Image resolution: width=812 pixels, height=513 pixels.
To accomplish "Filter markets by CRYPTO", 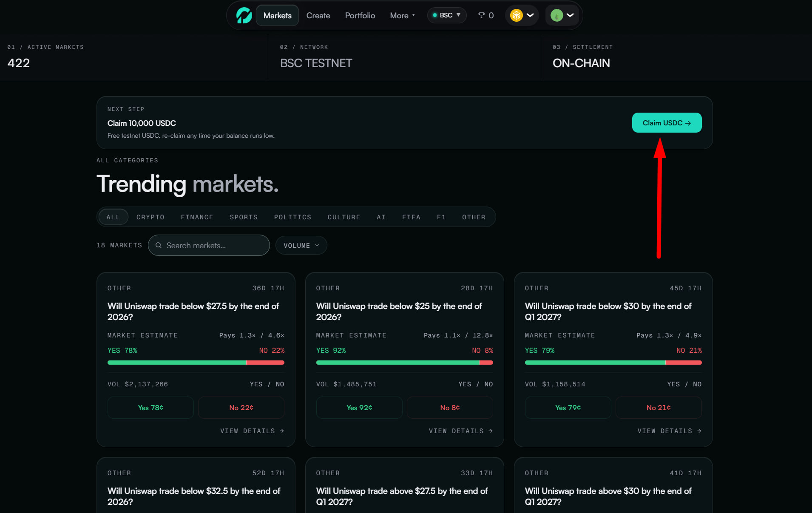I will point(150,217).
